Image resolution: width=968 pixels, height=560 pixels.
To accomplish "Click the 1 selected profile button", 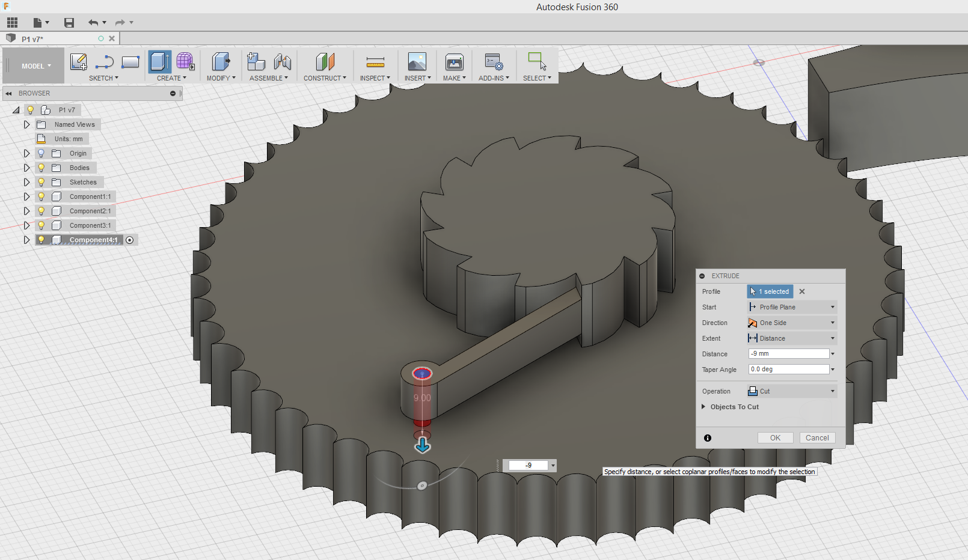I will click(x=770, y=291).
